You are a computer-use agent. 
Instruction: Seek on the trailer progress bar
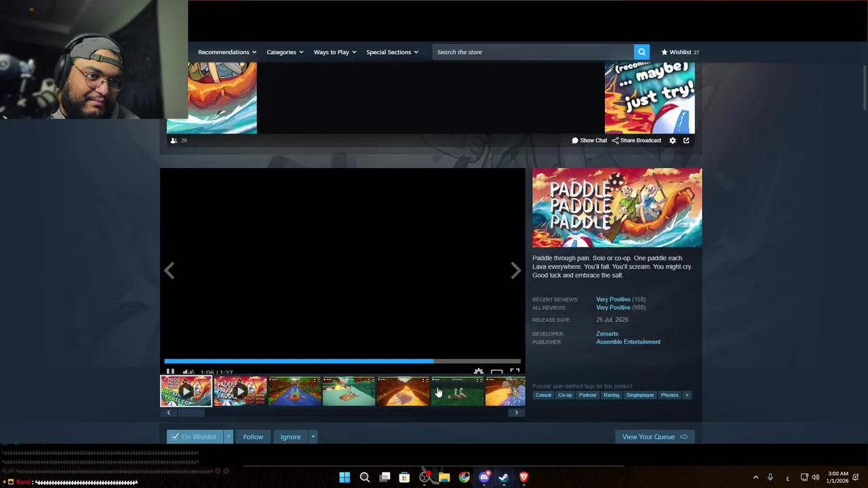tap(342, 361)
